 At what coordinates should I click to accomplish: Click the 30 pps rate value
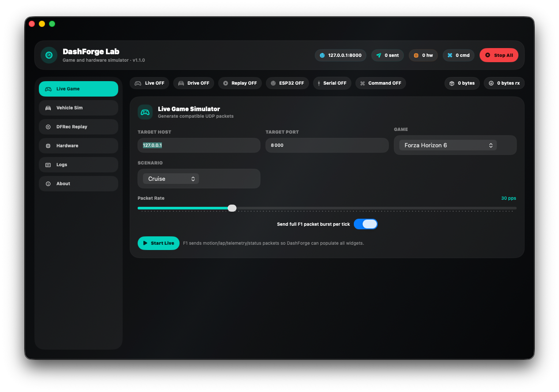[509, 198]
